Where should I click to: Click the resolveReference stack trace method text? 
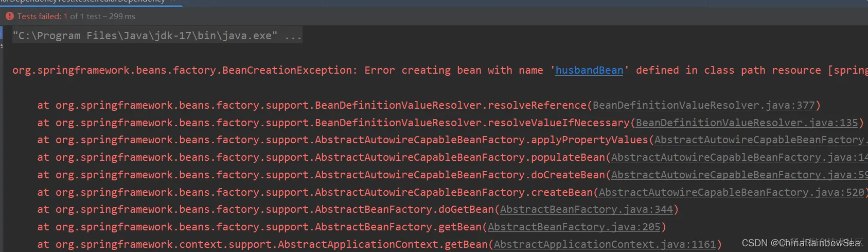[x=537, y=105]
